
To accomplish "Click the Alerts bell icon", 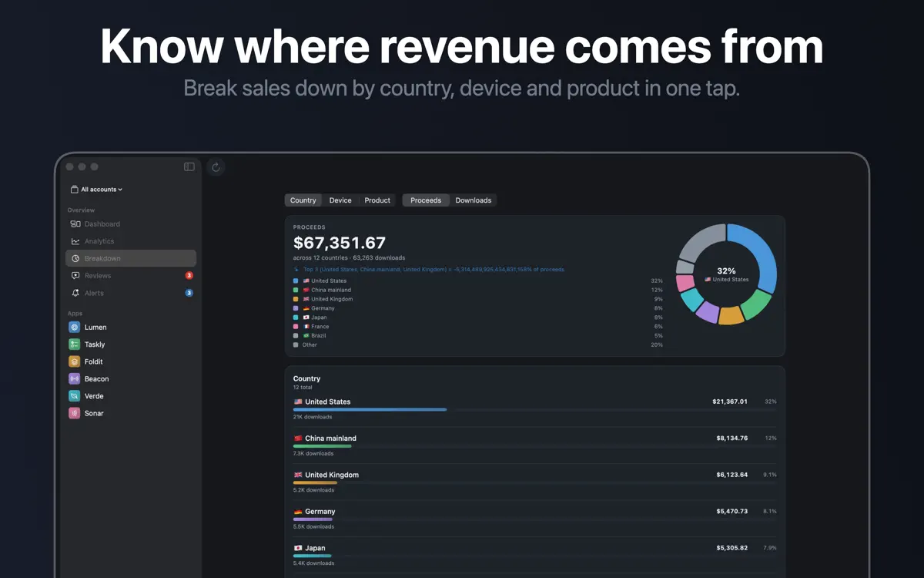I will 75,293.
